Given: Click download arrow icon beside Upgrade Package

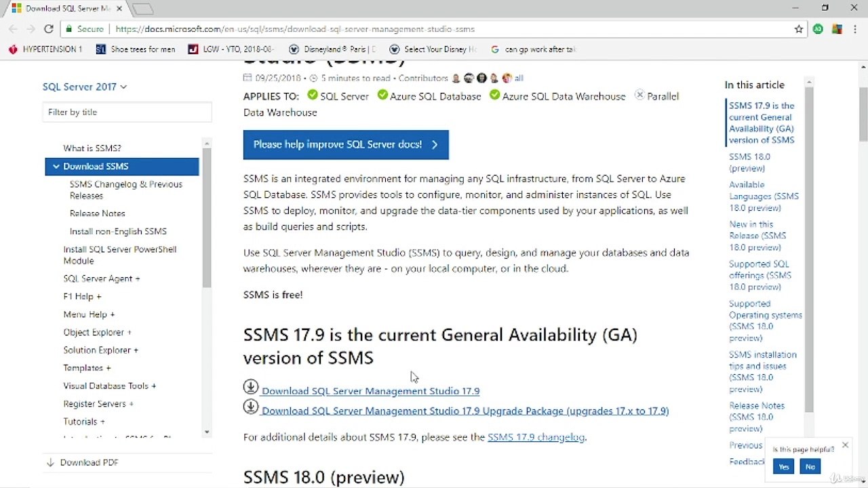Looking at the screenshot, I should (251, 406).
